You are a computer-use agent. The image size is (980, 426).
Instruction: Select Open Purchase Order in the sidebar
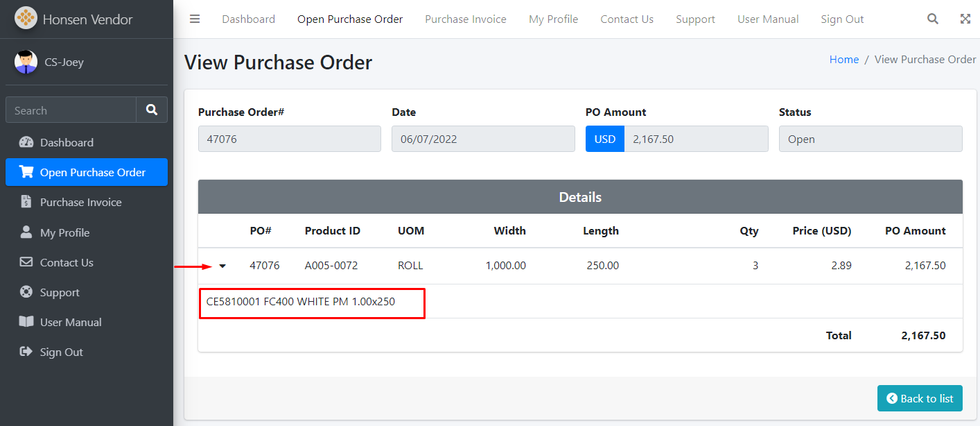click(87, 172)
